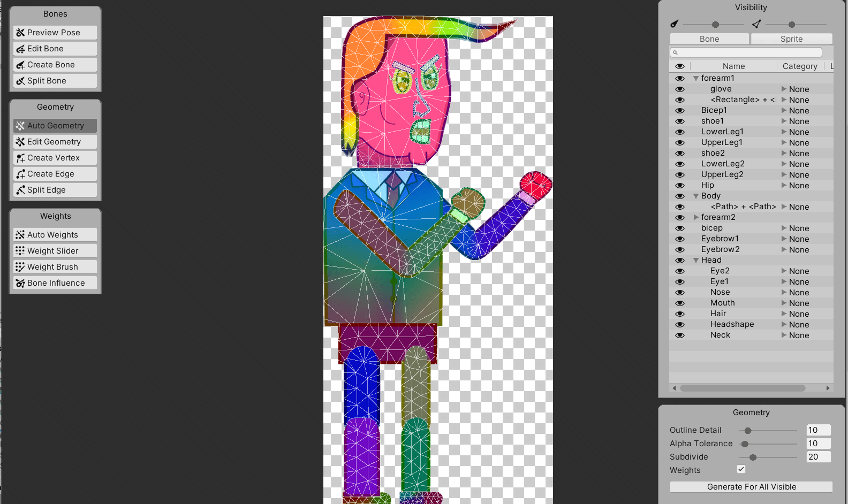
Task: Uncheck the Weights checkbox in Geometry panel
Action: coord(741,469)
